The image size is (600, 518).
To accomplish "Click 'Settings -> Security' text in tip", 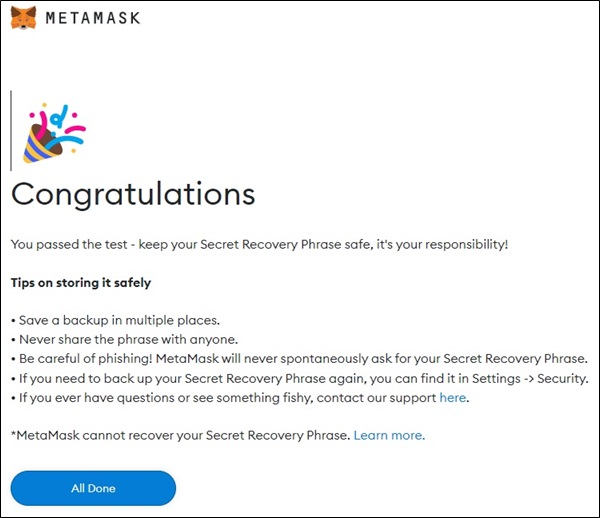I will point(530,378).
